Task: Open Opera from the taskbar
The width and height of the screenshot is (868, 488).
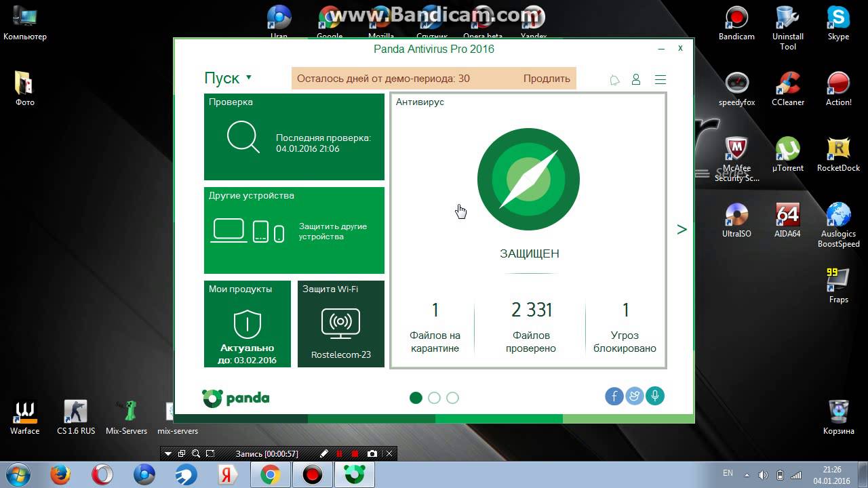Action: 102,475
